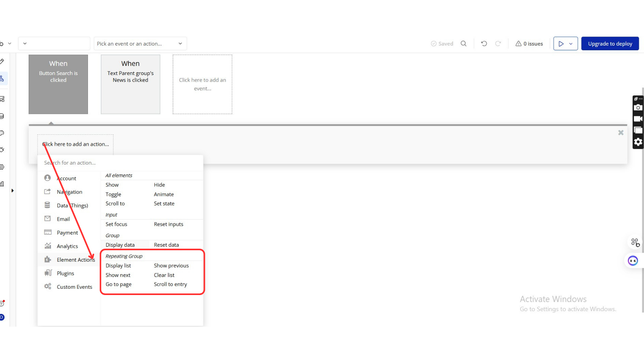The width and height of the screenshot is (644, 363).
Task: Choose the Clear list action
Action: (x=164, y=275)
